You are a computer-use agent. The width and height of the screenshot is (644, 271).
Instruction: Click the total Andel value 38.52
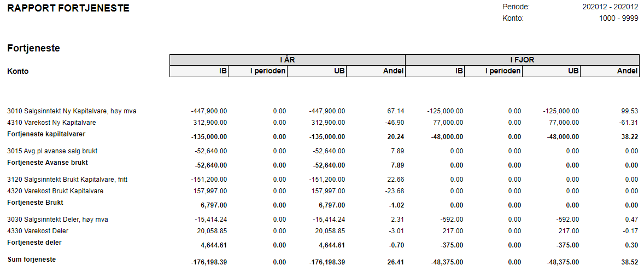pyautogui.click(x=630, y=262)
